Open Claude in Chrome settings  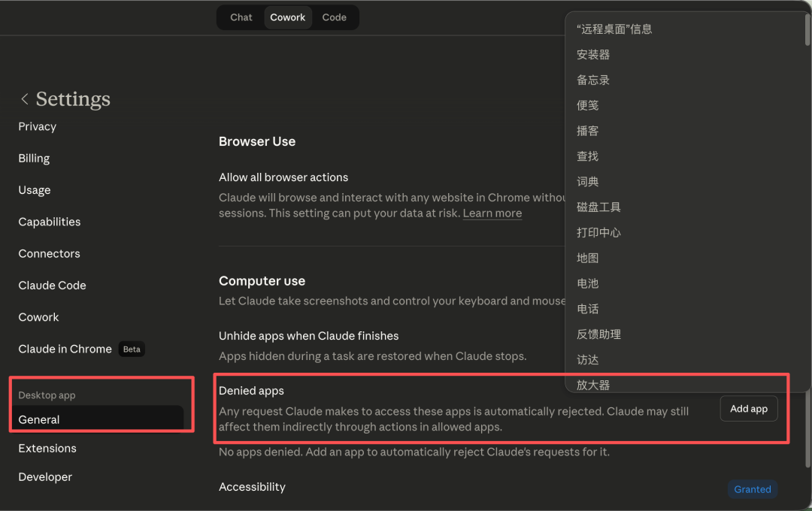[65, 349]
